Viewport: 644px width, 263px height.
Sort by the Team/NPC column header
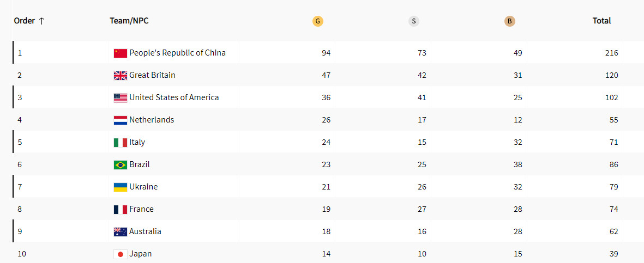tap(129, 21)
